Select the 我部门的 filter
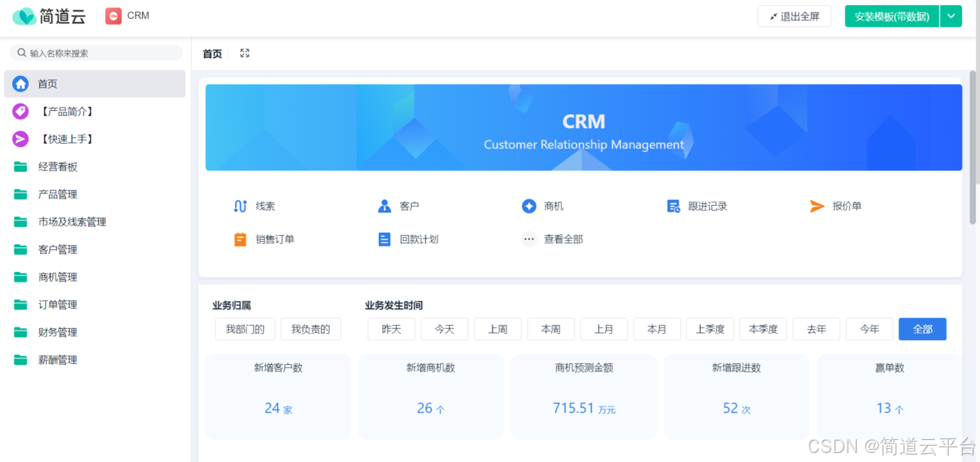Image resolution: width=980 pixels, height=462 pixels. click(245, 329)
